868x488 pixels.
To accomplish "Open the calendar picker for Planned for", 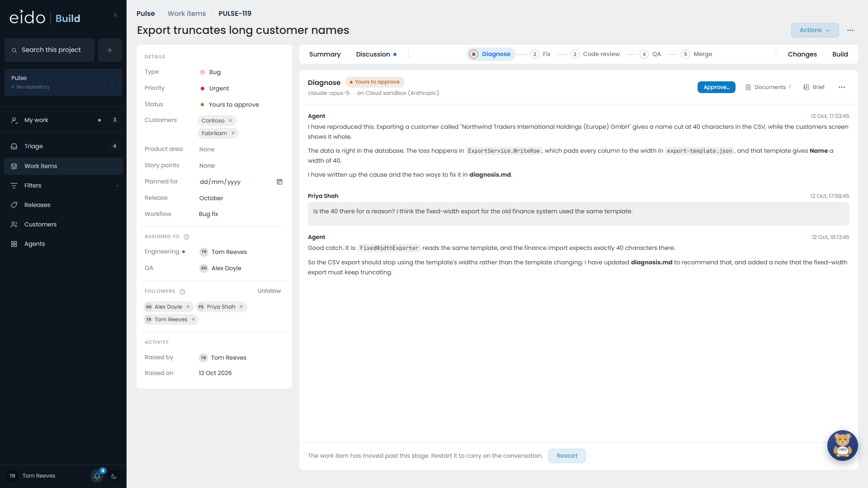I will pyautogui.click(x=279, y=182).
